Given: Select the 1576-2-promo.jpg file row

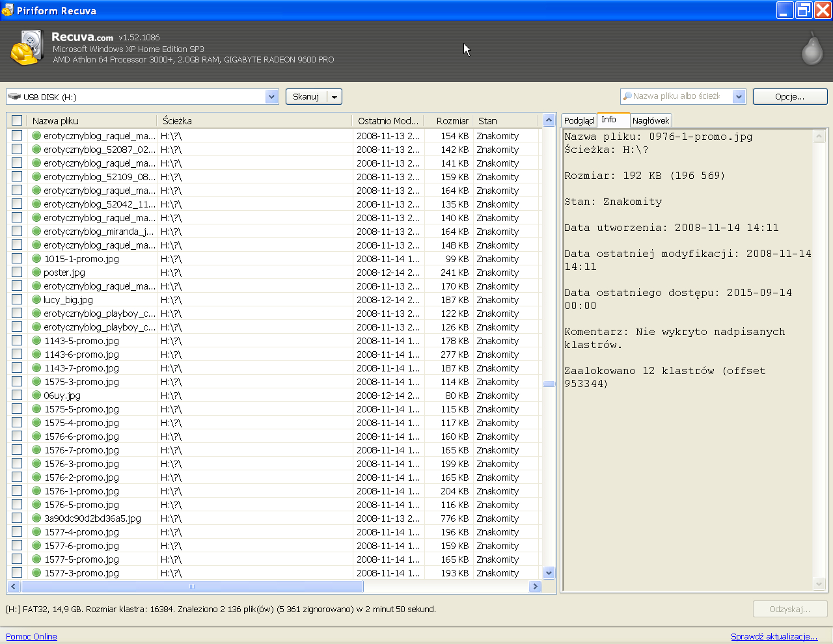Looking at the screenshot, I should (x=274, y=477).
